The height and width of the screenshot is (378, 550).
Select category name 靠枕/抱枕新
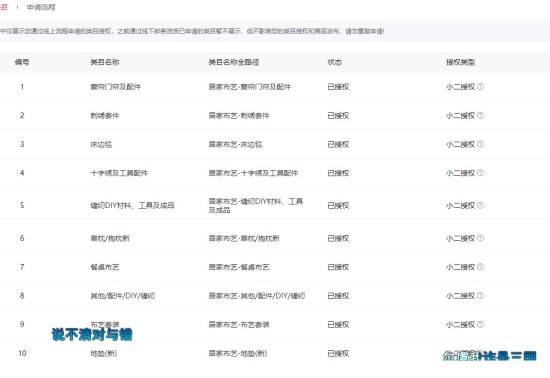pos(110,238)
